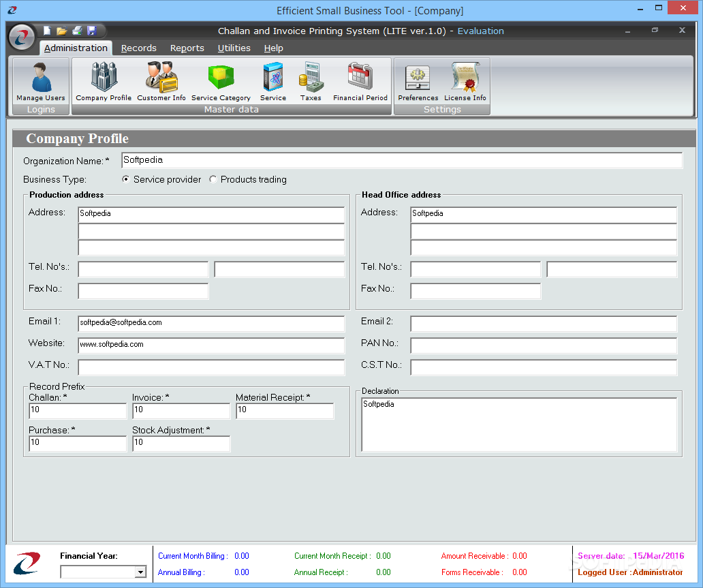Restore the inner child window
Viewport: 703px width, 588px height.
point(655,30)
